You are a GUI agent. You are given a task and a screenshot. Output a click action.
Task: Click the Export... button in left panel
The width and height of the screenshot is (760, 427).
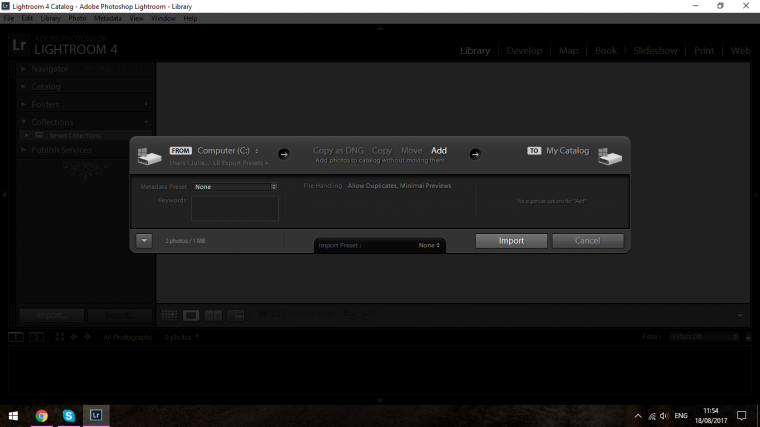pos(120,315)
